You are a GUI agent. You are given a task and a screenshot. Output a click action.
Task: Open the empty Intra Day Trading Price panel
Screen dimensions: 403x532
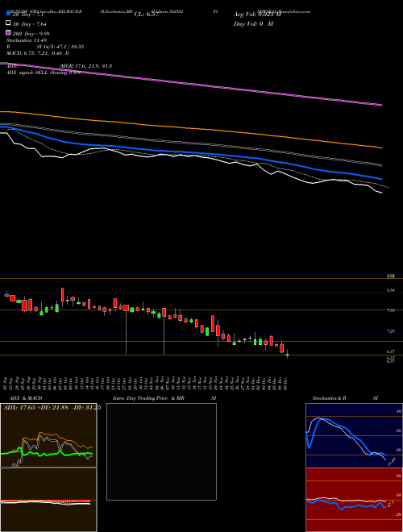click(x=161, y=451)
